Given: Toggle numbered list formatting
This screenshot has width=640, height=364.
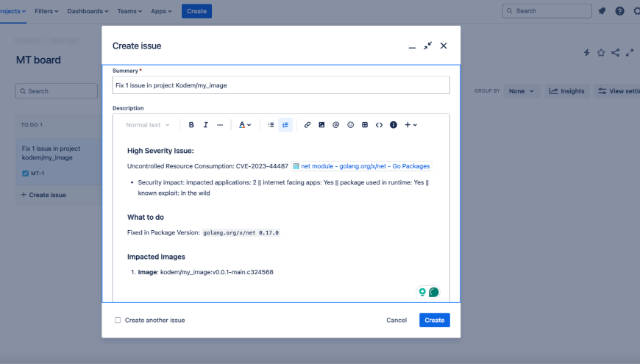Looking at the screenshot, I should click(x=285, y=125).
